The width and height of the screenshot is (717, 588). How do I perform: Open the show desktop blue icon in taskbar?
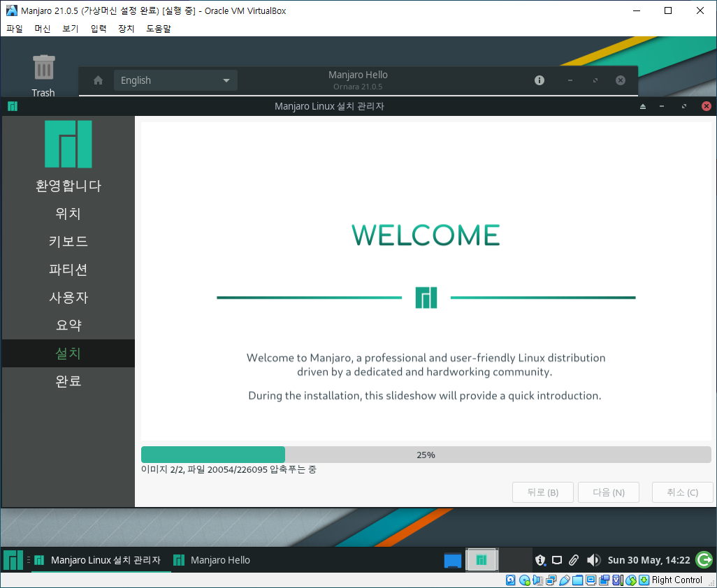click(x=453, y=559)
